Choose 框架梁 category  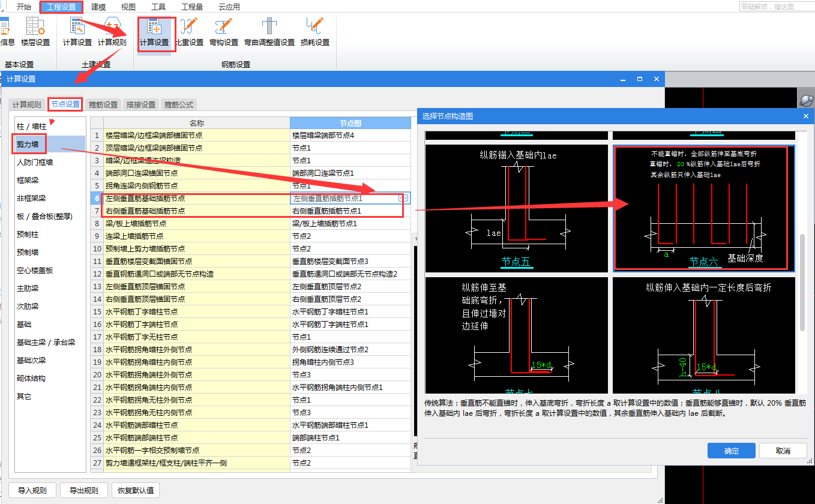coord(50,181)
